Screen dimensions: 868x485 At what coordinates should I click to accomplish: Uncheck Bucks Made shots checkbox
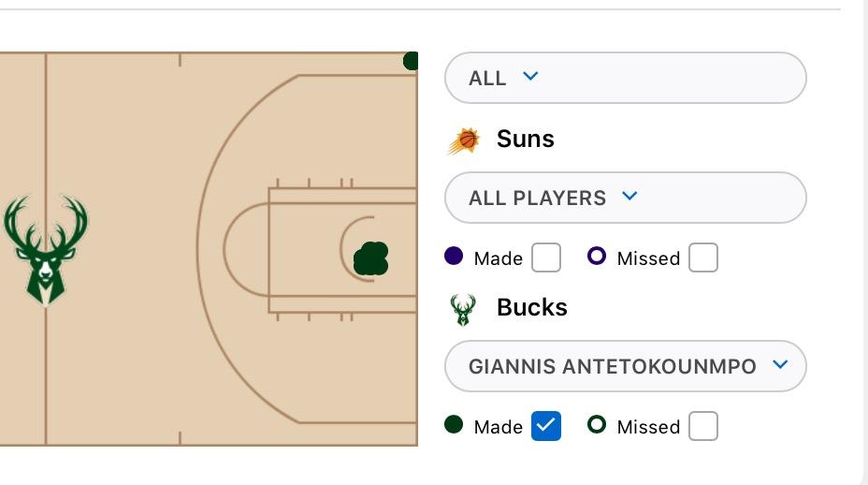pos(546,426)
